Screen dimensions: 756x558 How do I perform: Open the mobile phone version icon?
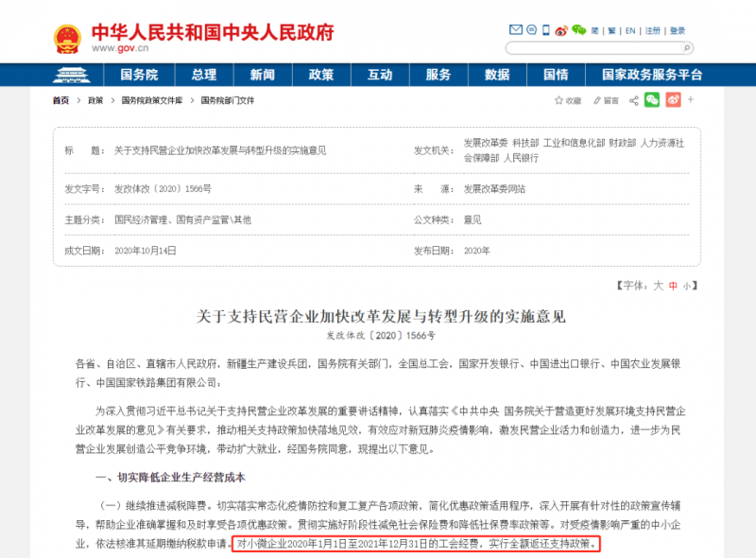click(545, 30)
